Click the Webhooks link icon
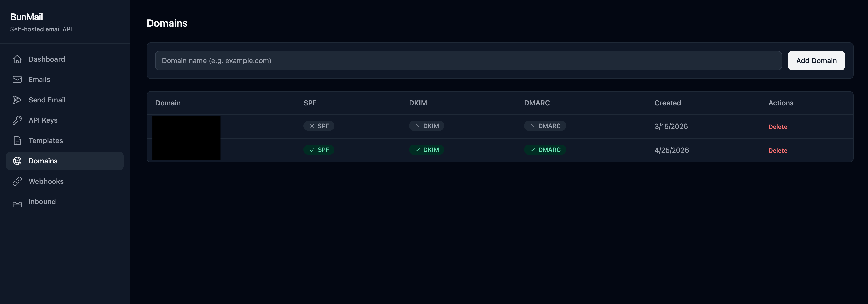The height and width of the screenshot is (304, 868). [17, 181]
